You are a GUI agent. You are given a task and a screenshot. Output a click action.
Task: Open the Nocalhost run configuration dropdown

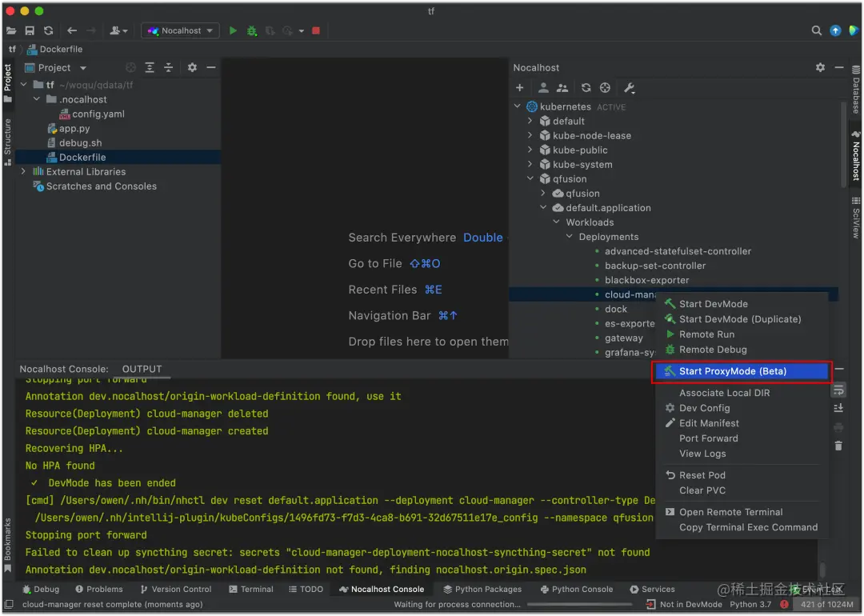pyautogui.click(x=180, y=30)
